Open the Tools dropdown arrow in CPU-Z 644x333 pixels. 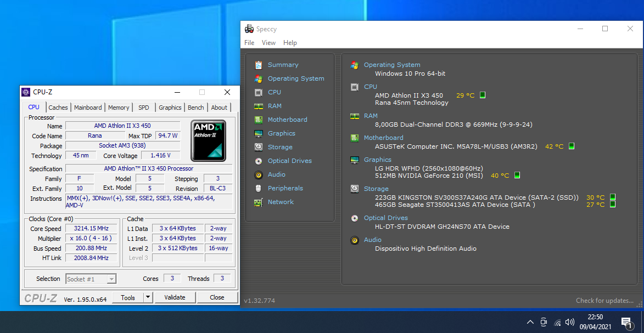point(148,297)
